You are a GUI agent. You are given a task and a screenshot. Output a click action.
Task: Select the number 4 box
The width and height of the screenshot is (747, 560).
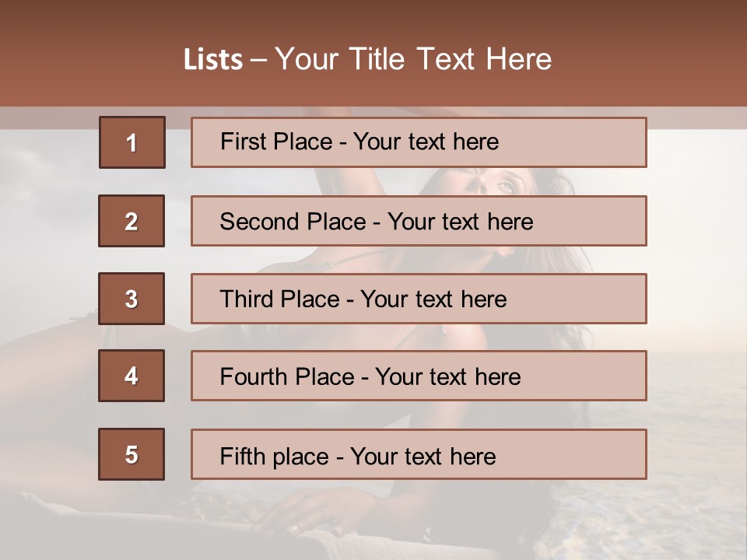click(x=132, y=376)
